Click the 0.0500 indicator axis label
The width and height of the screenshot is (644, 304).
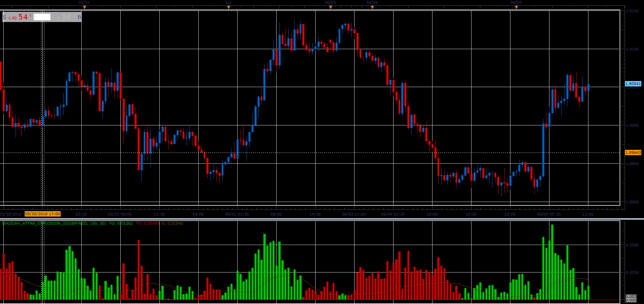tap(632, 245)
